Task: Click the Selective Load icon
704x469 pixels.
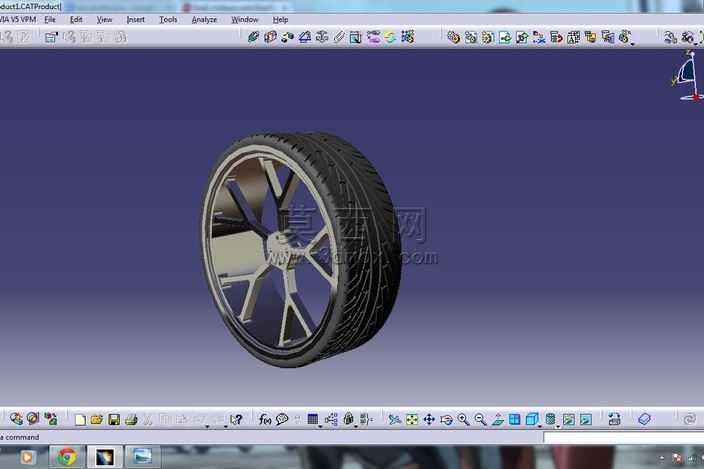Action: [590, 38]
